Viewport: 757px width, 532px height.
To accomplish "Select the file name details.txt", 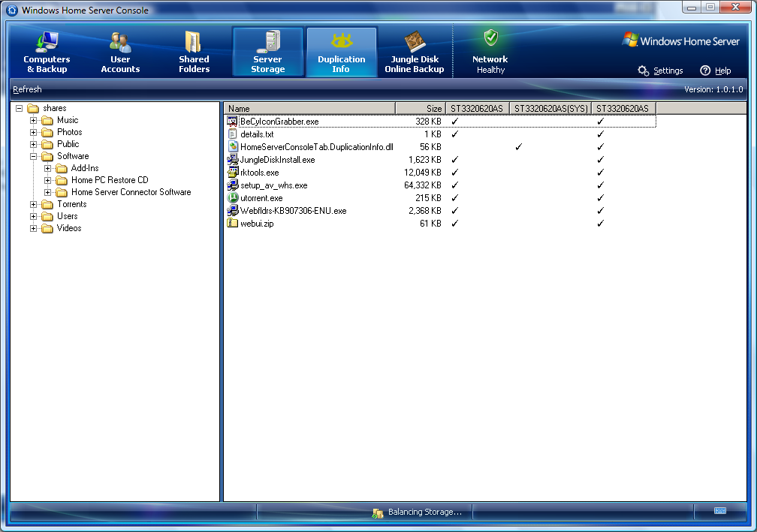I will (257, 134).
